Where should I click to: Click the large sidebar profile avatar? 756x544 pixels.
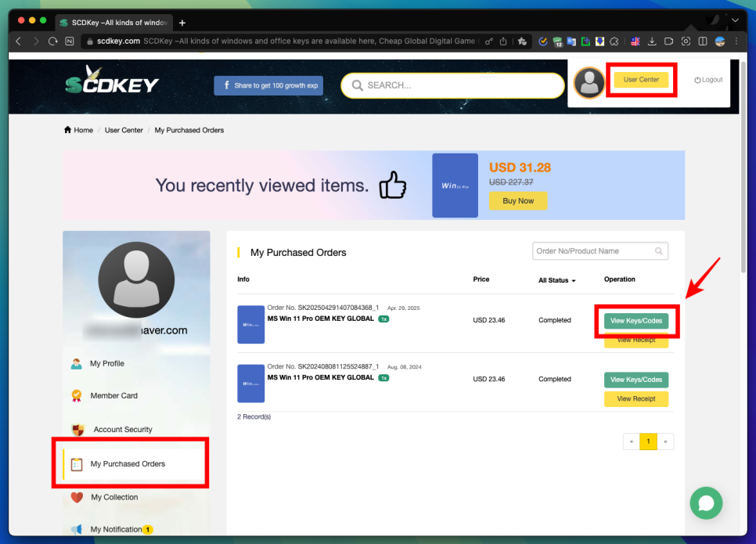coord(136,279)
